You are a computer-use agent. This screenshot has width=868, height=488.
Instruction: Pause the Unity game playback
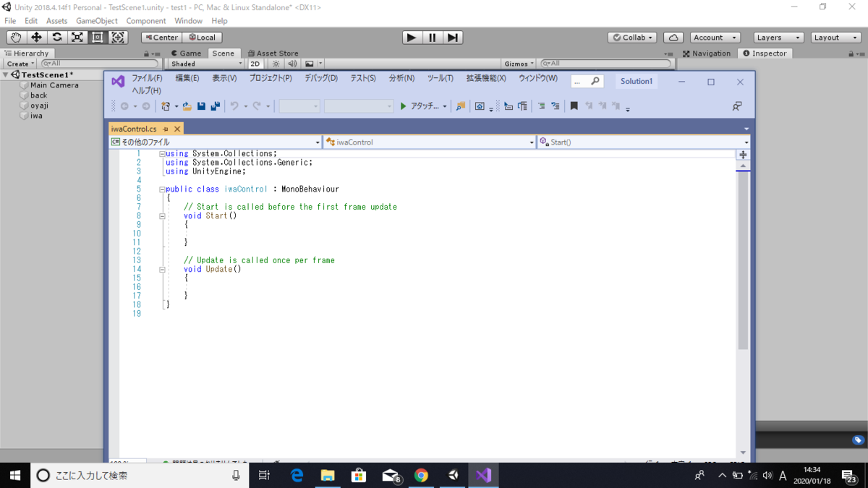[433, 38]
